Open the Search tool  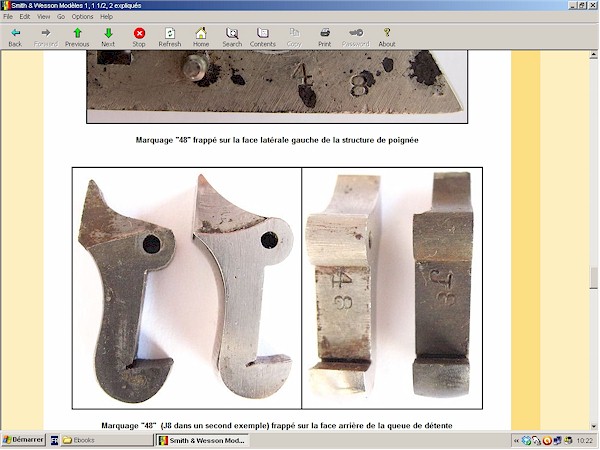click(232, 37)
